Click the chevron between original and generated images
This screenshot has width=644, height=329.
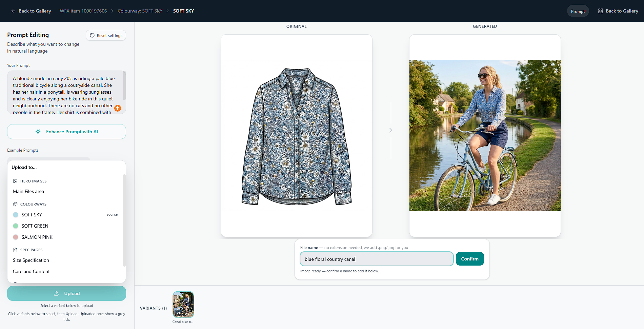tap(391, 130)
